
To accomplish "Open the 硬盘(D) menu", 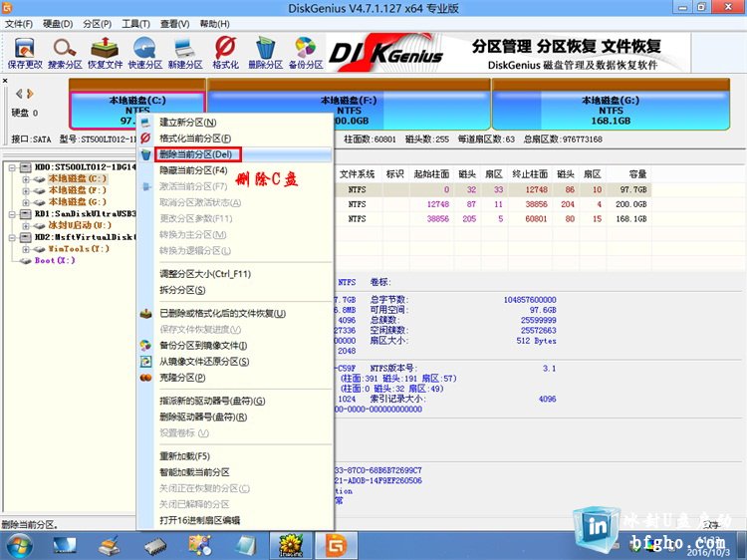I will [x=58, y=24].
